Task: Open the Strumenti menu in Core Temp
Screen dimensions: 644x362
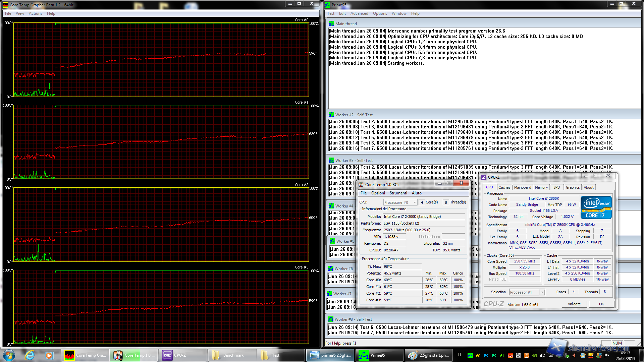Action: click(398, 193)
